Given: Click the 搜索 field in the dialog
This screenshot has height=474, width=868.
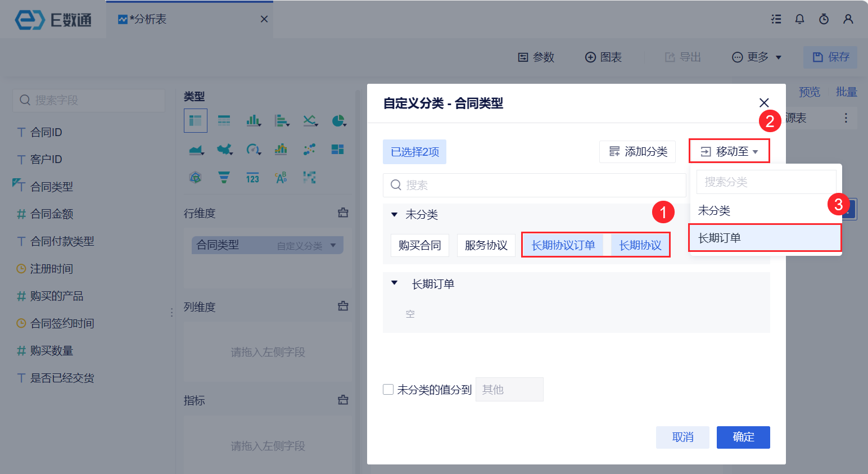Looking at the screenshot, I should pyautogui.click(x=534, y=185).
